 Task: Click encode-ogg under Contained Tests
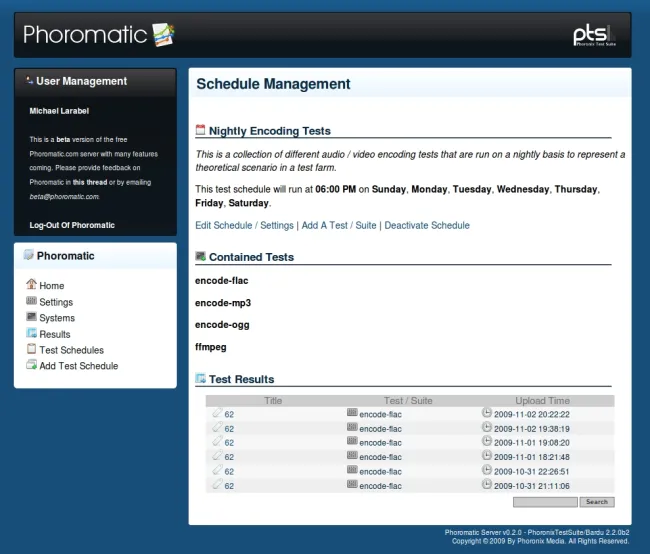coord(222,325)
